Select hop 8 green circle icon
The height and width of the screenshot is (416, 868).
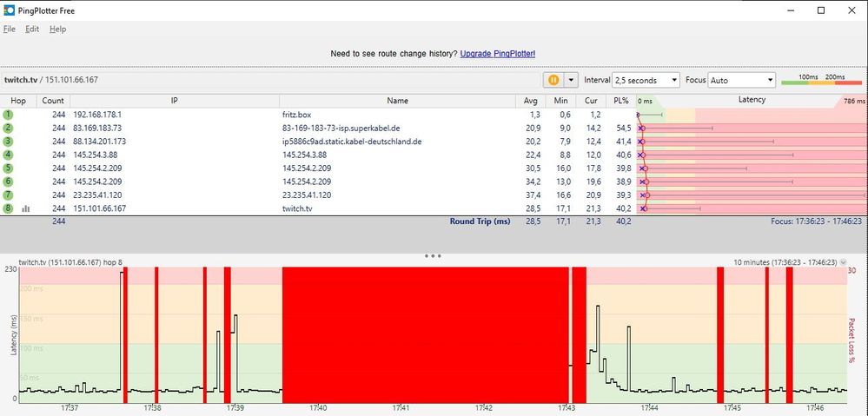tap(7, 208)
